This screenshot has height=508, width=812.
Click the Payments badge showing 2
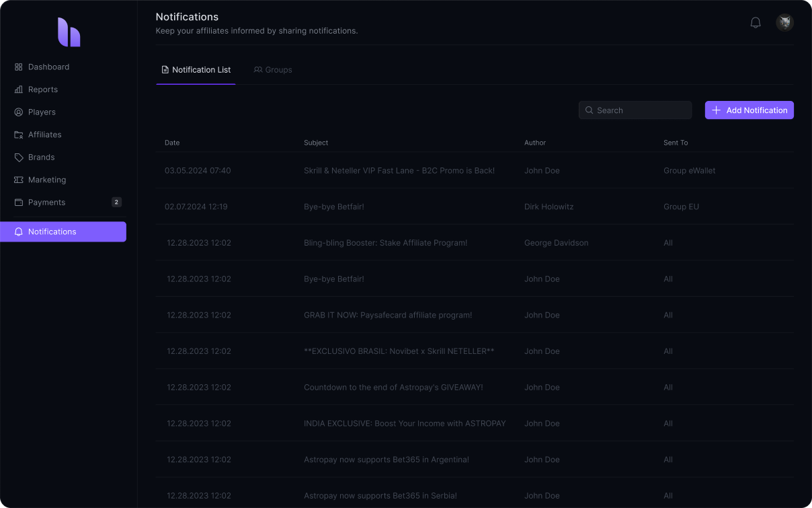pyautogui.click(x=116, y=203)
